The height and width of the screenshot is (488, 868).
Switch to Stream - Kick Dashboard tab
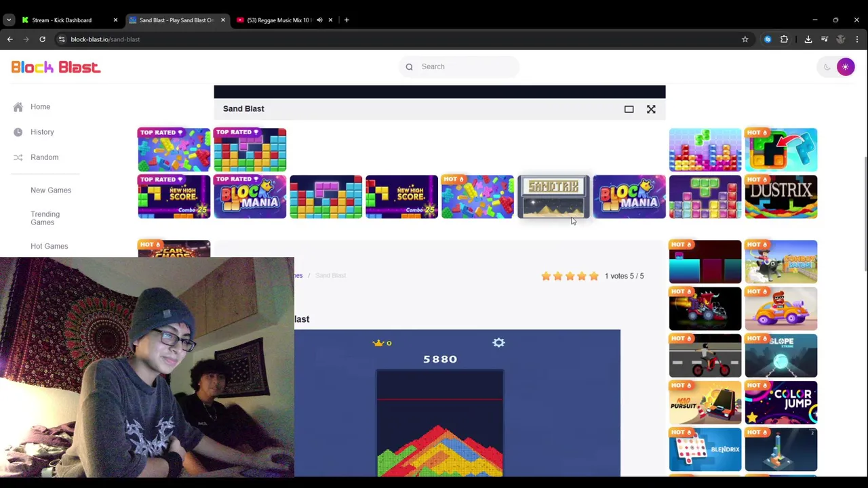tap(62, 20)
